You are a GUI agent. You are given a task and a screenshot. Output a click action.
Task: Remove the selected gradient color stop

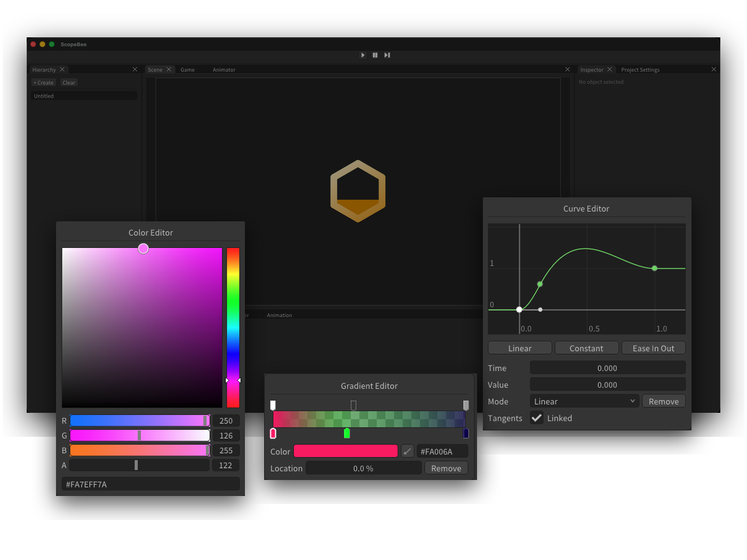click(x=446, y=468)
